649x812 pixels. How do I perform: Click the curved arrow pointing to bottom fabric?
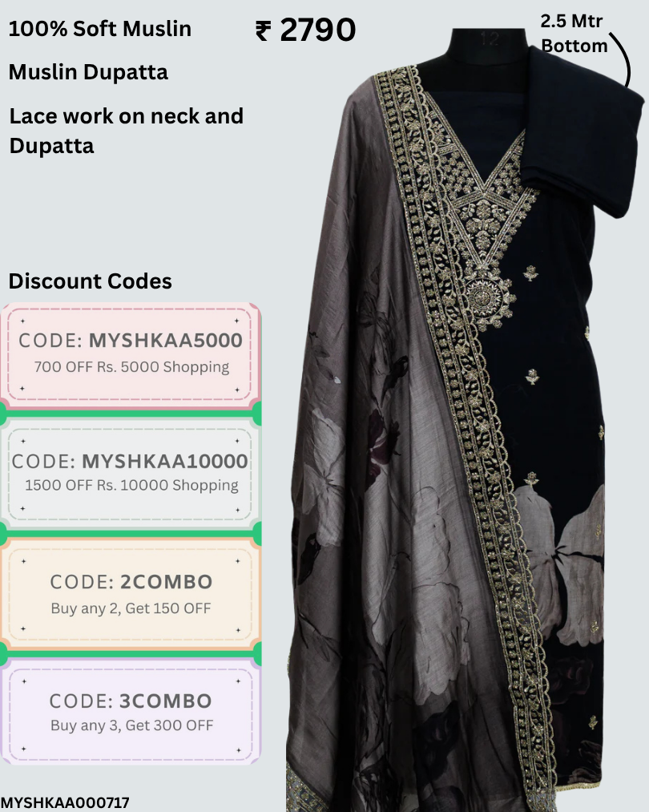[621, 59]
